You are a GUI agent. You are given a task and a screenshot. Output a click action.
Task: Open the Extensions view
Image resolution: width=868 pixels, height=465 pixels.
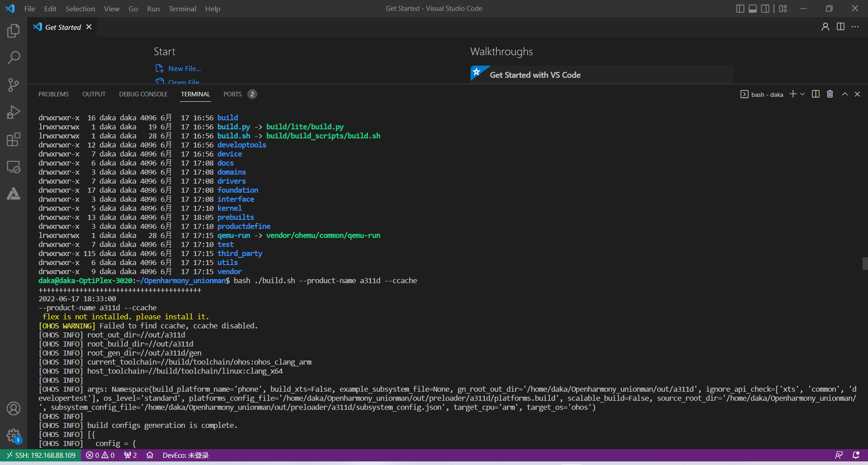(x=14, y=139)
